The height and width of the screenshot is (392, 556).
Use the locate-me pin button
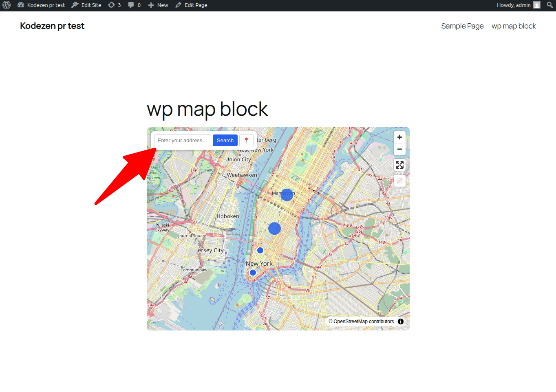[246, 141]
